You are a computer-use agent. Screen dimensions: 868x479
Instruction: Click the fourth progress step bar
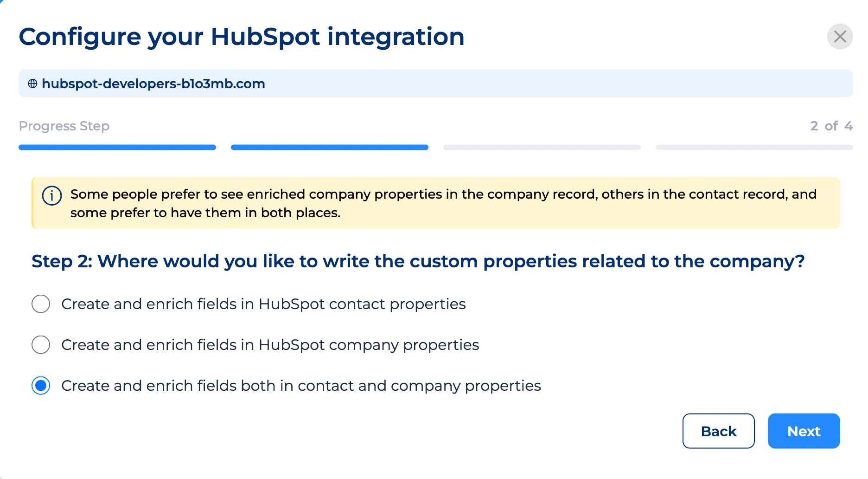click(x=754, y=148)
